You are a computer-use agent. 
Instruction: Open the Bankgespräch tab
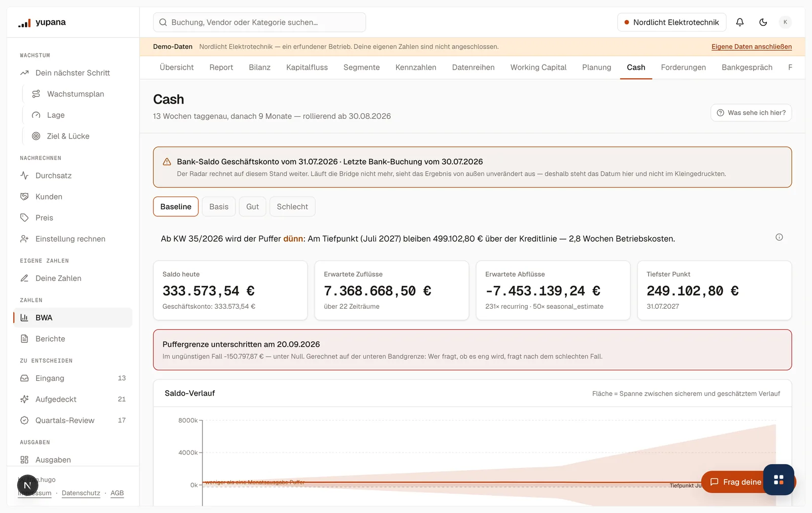pyautogui.click(x=747, y=68)
